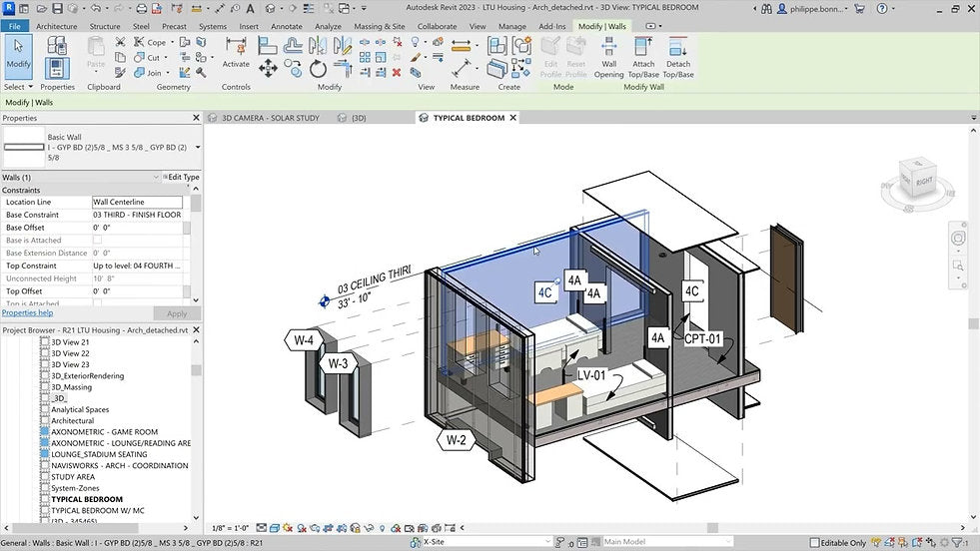Open the wall type selector dropdown
Image resolution: width=980 pixels, height=551 pixels.
[197, 147]
